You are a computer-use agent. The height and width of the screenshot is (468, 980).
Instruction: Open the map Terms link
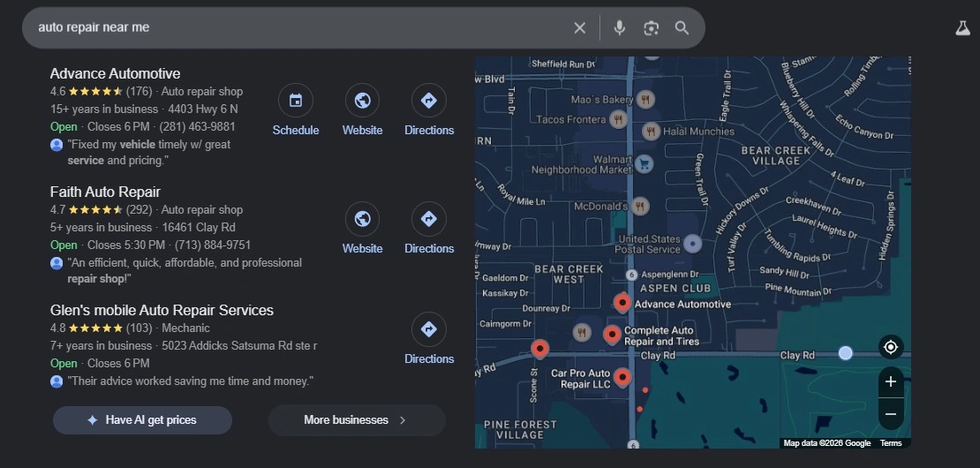point(891,443)
